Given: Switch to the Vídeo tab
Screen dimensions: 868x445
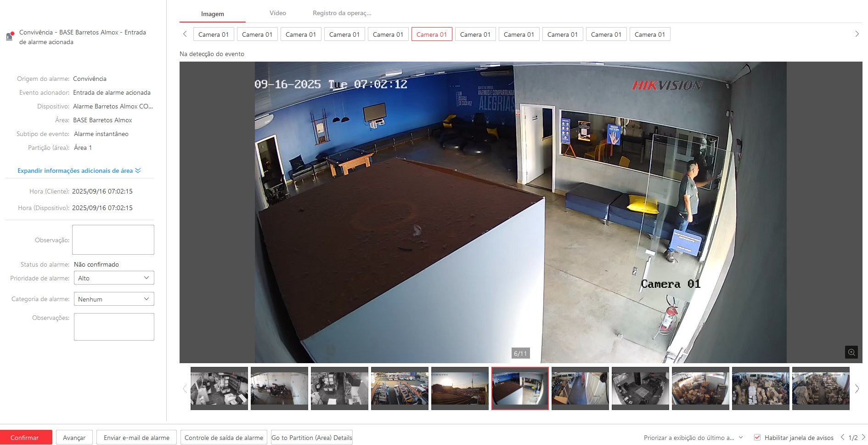Looking at the screenshot, I should (x=277, y=13).
